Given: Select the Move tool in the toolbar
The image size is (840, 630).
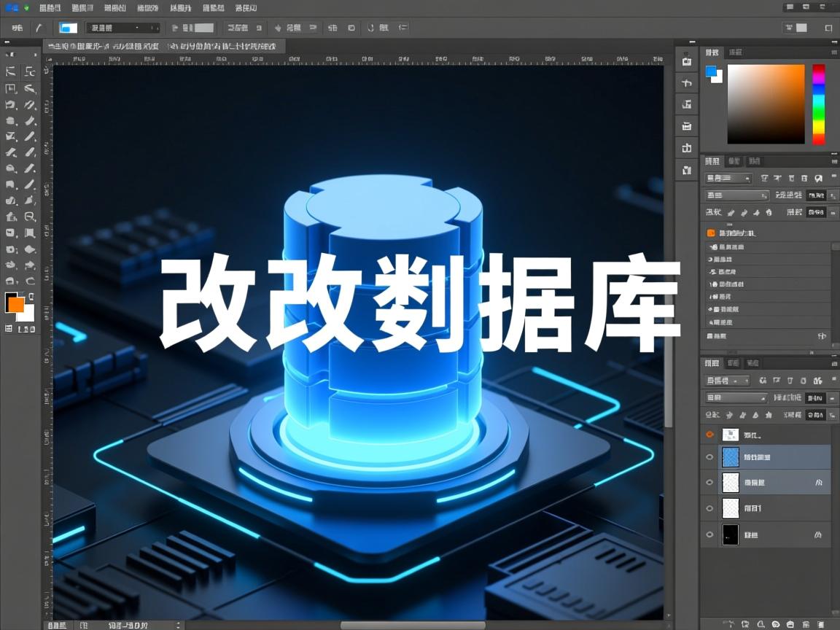Looking at the screenshot, I should pos(9,71).
